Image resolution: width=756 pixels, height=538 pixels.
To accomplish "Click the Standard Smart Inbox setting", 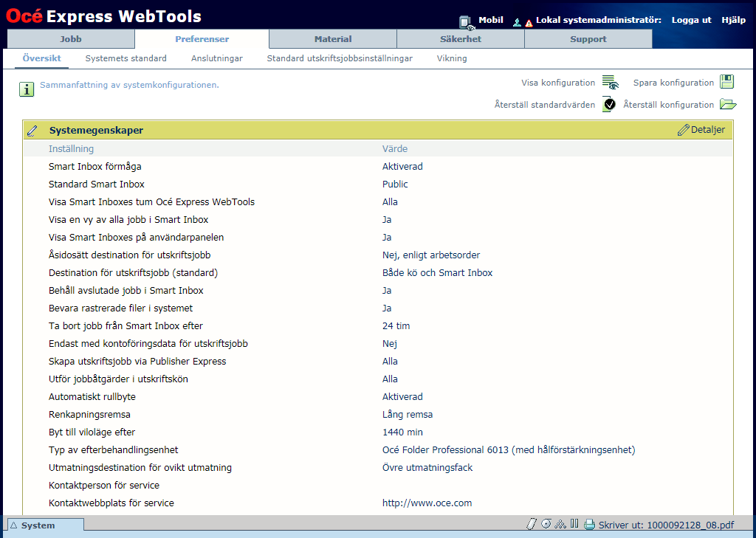I will click(97, 184).
